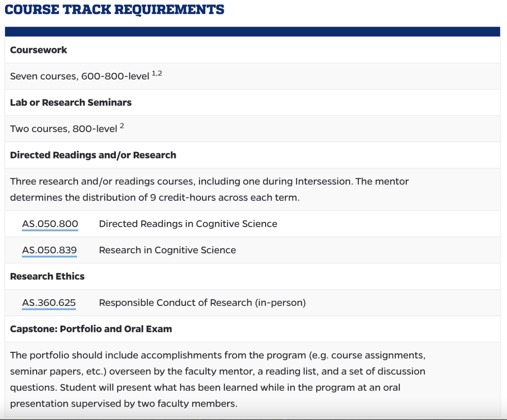The width and height of the screenshot is (507, 420).
Task: Click footnote 2 after "Two courses, 800-level"
Action: point(122,126)
